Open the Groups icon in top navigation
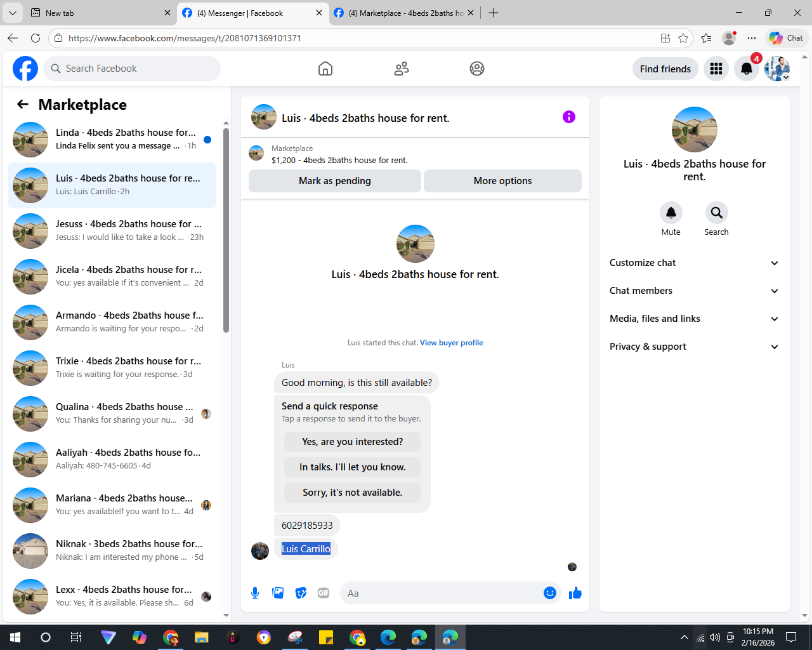The image size is (812, 650). (477, 69)
